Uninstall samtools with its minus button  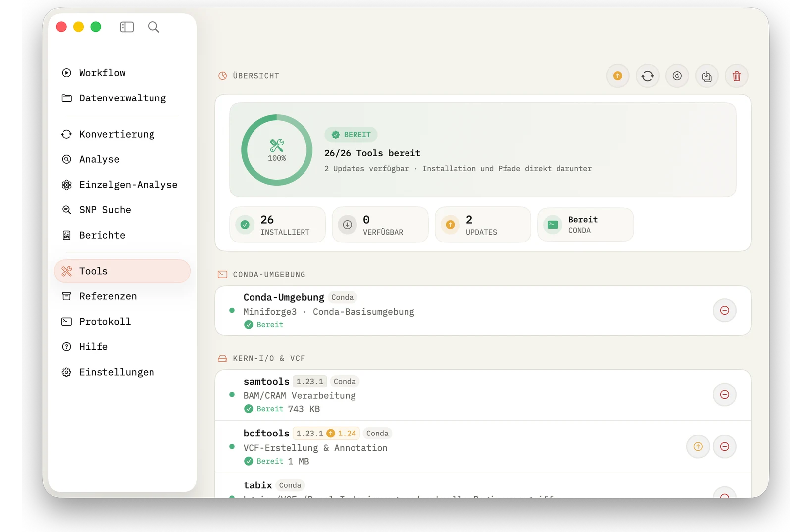click(x=724, y=395)
